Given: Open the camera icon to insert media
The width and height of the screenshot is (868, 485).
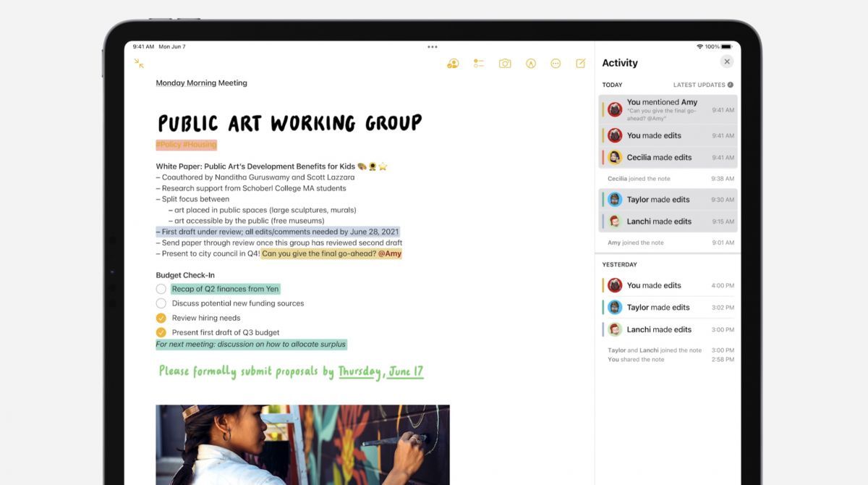Looking at the screenshot, I should tap(504, 63).
